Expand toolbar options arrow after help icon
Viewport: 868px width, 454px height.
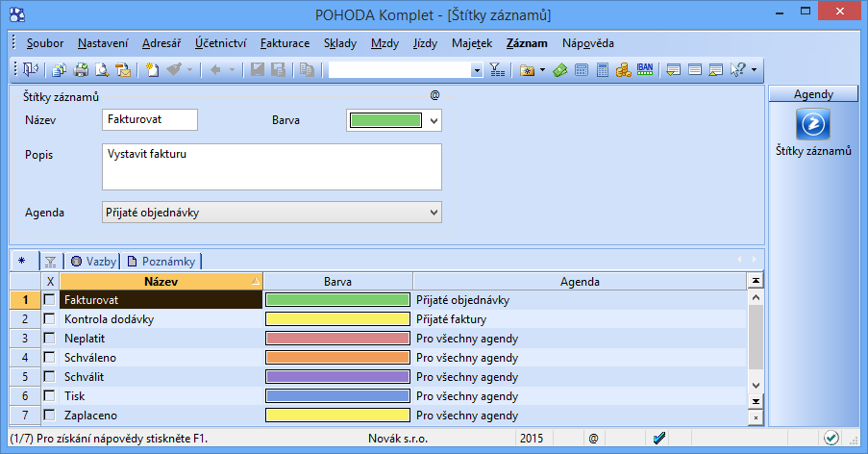(x=754, y=70)
